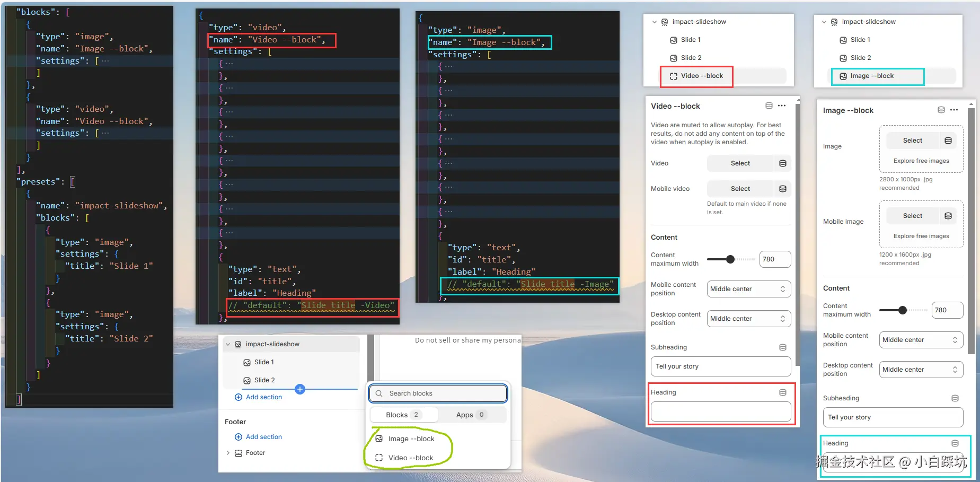The height and width of the screenshot is (482, 980).
Task: Expand folded settings of Image --block in the blocks code
Action: pos(105,61)
